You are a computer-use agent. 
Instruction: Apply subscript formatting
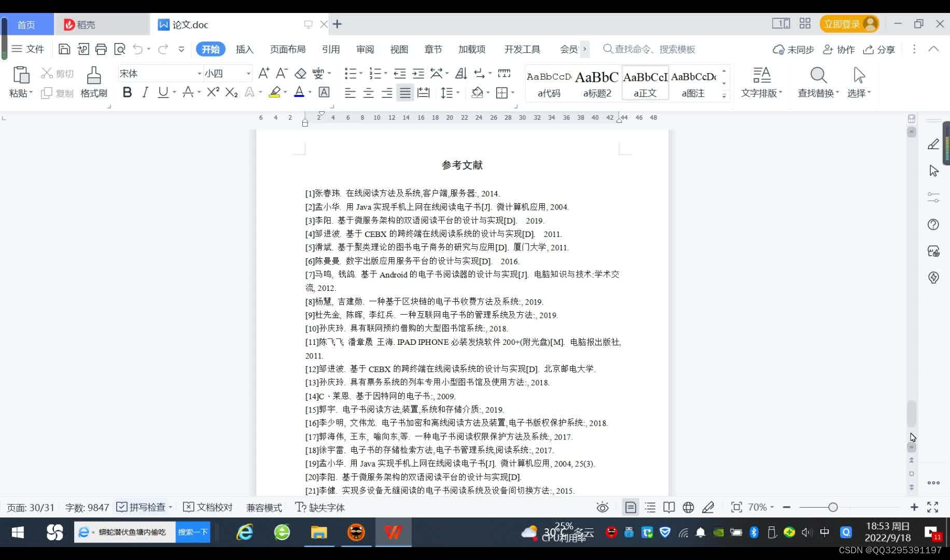[x=231, y=92]
